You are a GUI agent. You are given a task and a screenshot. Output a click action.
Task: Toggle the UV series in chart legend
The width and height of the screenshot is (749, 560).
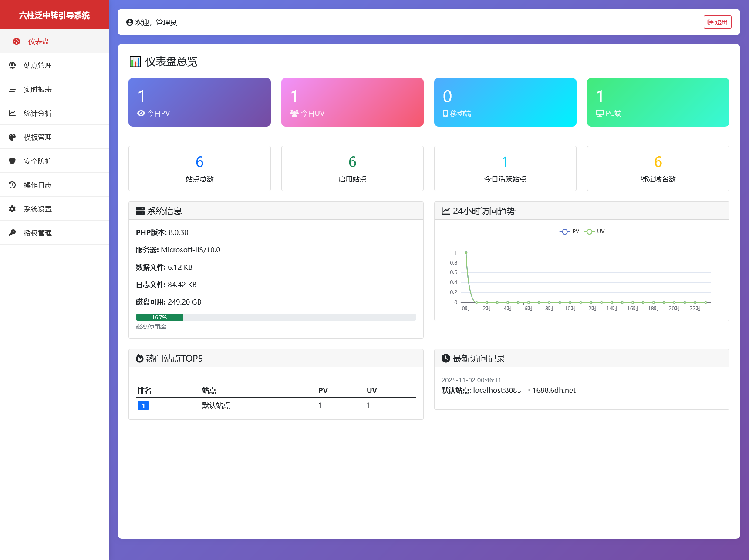[x=594, y=231]
